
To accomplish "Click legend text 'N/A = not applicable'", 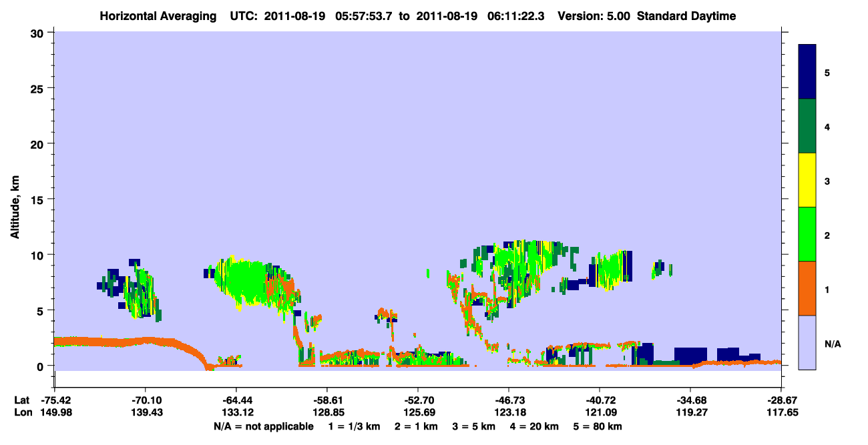I will pos(264,426).
